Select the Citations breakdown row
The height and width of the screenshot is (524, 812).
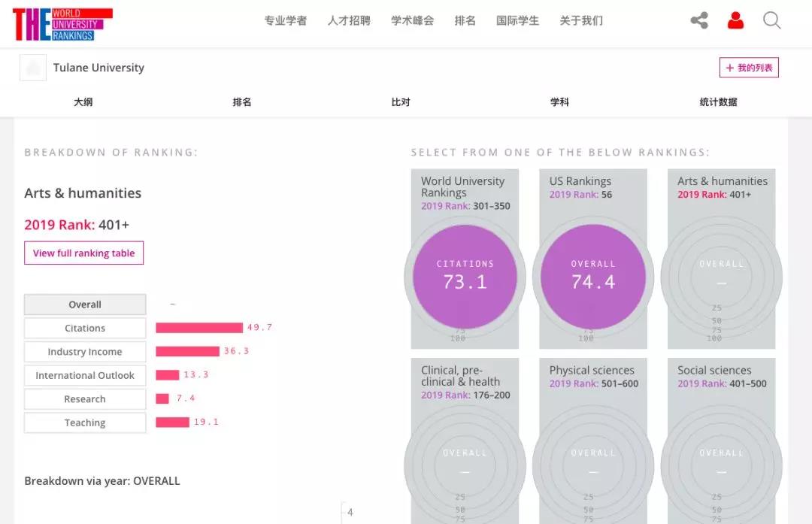tap(85, 329)
